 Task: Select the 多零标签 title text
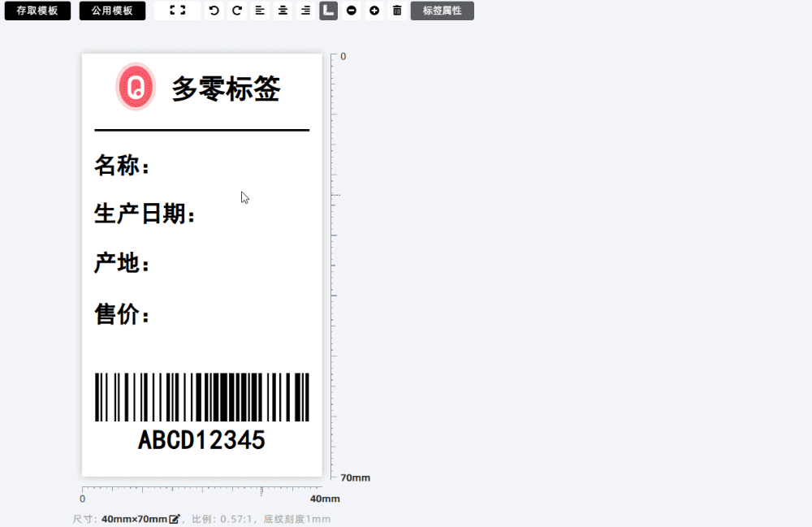pos(227,89)
